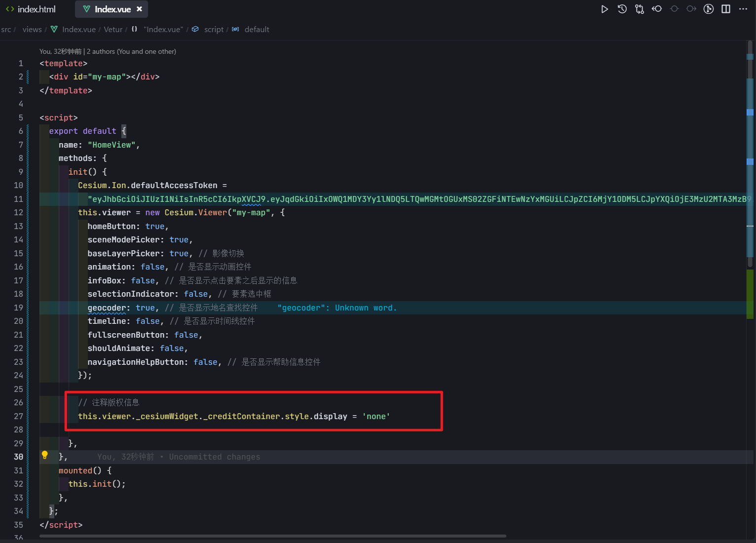This screenshot has width=756, height=543.
Task: Go to next change arrow-circle icon
Action: [691, 9]
